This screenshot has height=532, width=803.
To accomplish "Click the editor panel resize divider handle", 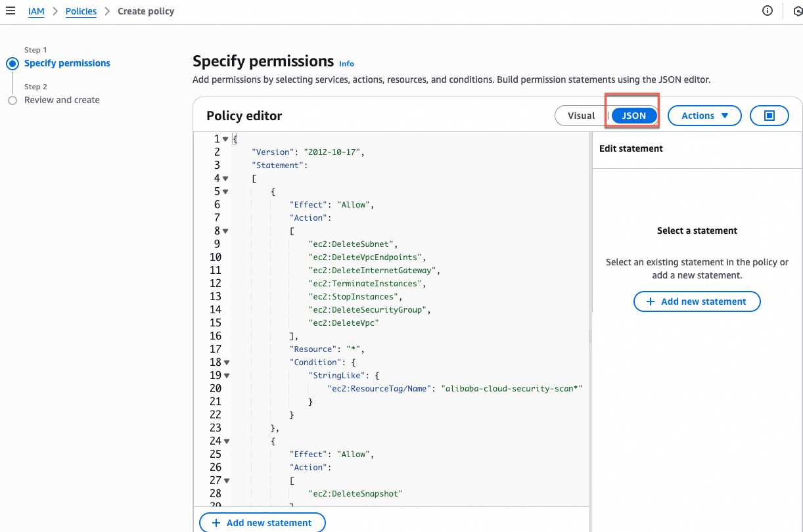I will tap(590, 336).
